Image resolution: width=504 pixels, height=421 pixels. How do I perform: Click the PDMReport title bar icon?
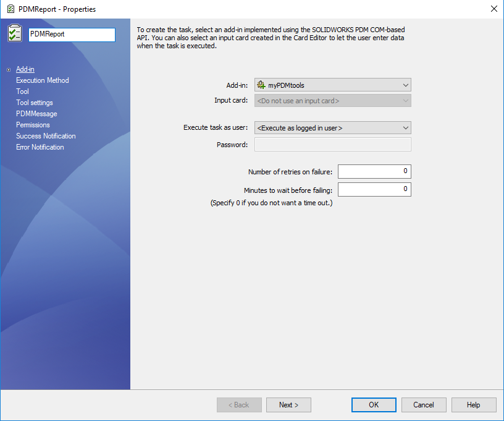pos(10,9)
